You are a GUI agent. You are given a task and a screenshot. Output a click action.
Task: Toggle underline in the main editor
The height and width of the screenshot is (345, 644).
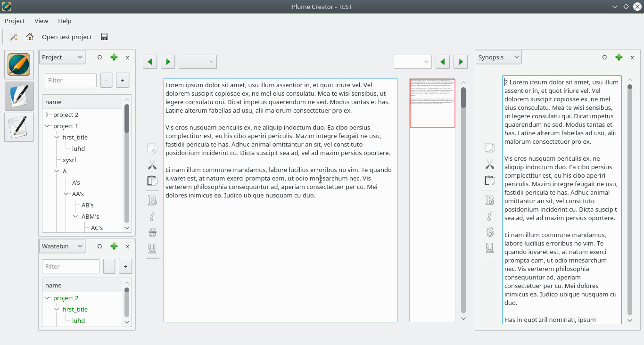coord(152,248)
